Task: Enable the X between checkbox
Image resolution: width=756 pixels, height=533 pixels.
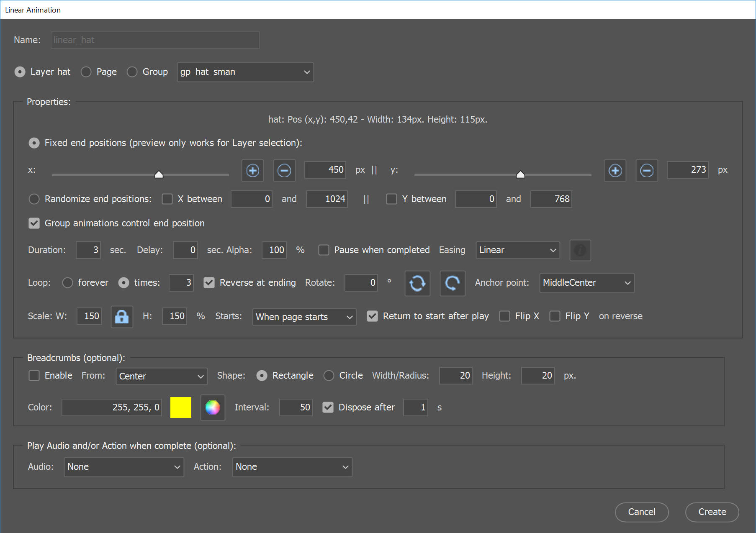Action: click(167, 199)
